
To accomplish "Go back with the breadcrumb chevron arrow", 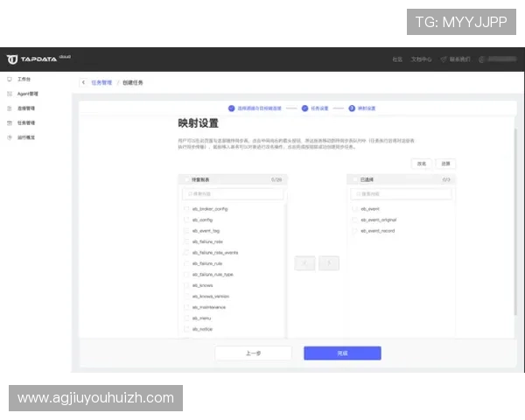I will pos(83,82).
